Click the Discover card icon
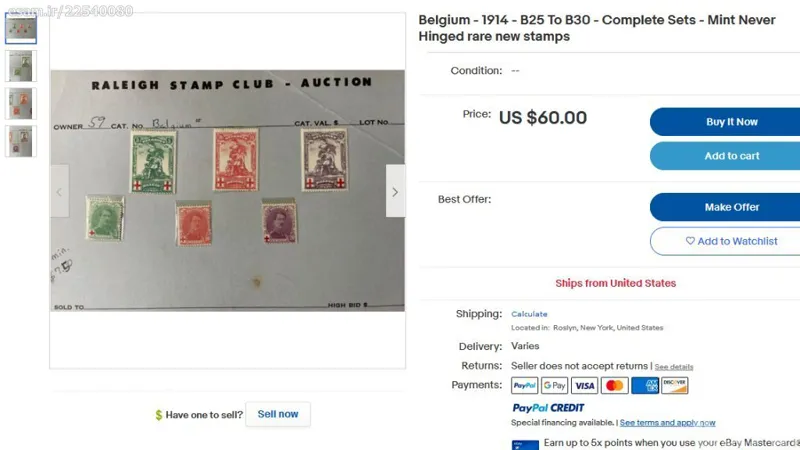Image resolution: width=800 pixels, height=450 pixels. [x=674, y=385]
